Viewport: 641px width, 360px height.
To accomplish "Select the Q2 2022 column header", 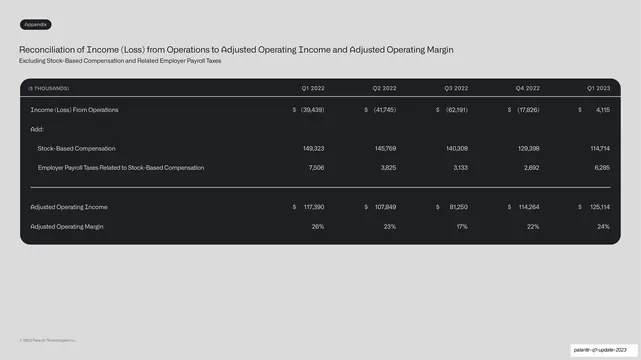I will [x=384, y=88].
